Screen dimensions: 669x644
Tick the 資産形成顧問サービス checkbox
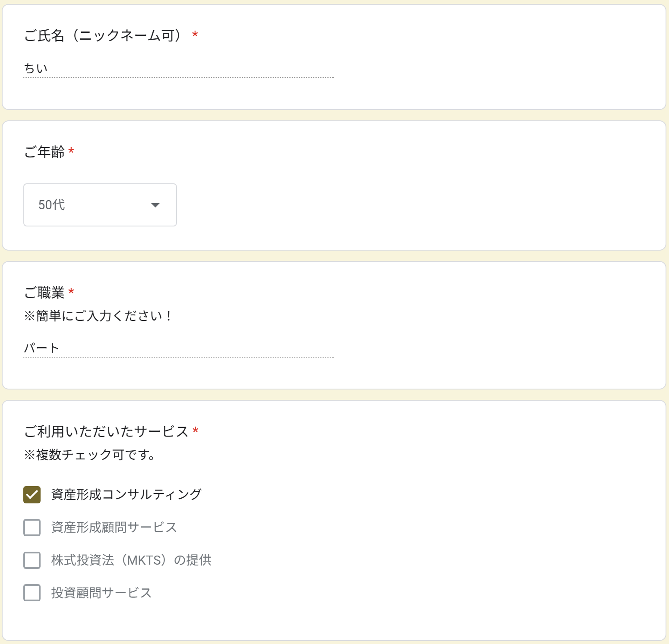(x=32, y=528)
